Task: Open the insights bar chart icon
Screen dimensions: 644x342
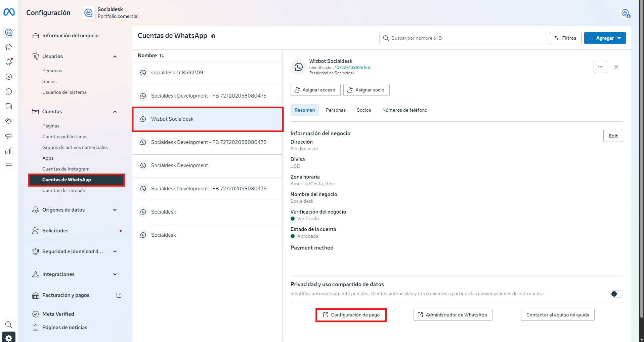Action: 9,151
